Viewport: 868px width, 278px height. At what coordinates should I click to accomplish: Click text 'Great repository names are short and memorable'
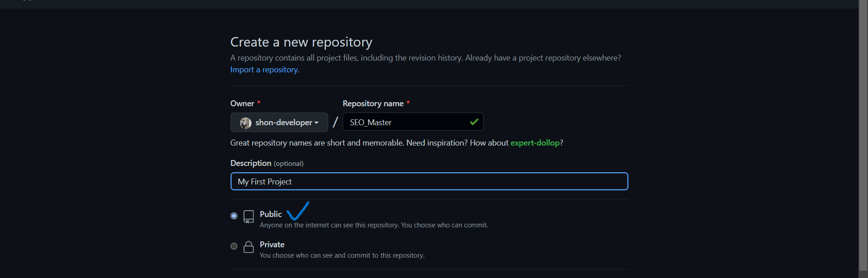(317, 143)
